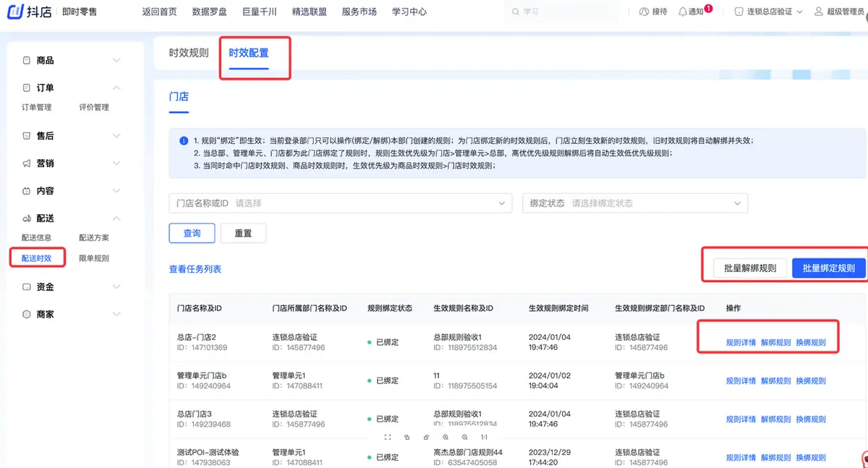Click the store name 管理单元门店b cell
This screenshot has height=468, width=868.
(x=202, y=375)
